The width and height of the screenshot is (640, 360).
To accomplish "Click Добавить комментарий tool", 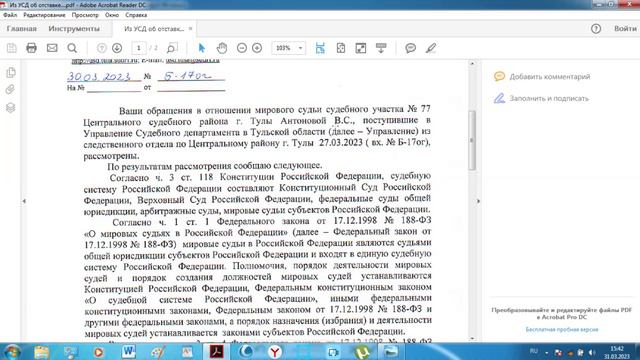I will point(542,77).
